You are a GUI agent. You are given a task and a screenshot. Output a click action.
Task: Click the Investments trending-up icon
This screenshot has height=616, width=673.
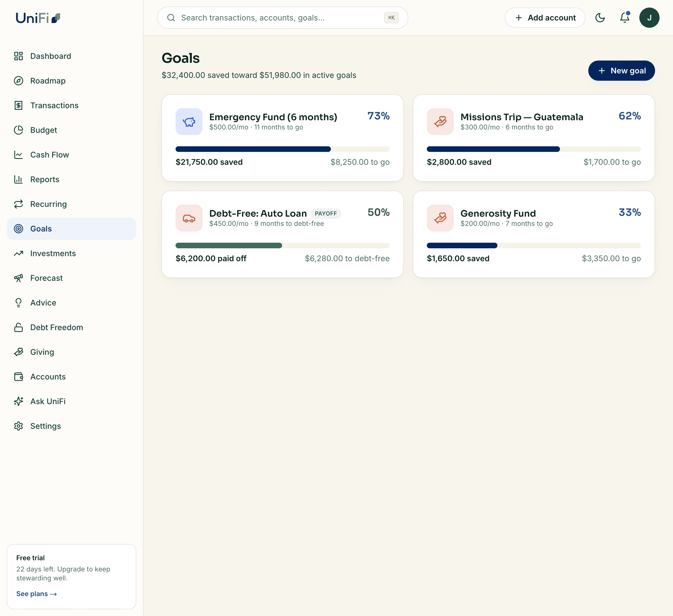coord(18,253)
